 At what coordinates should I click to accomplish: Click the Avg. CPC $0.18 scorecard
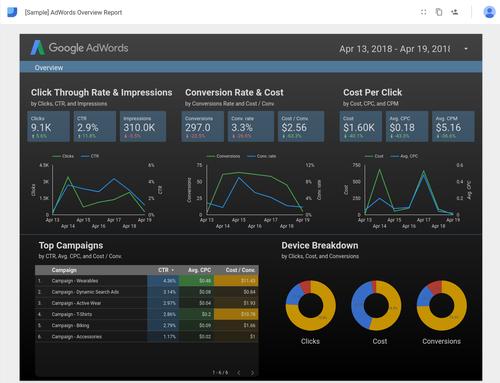[407, 127]
